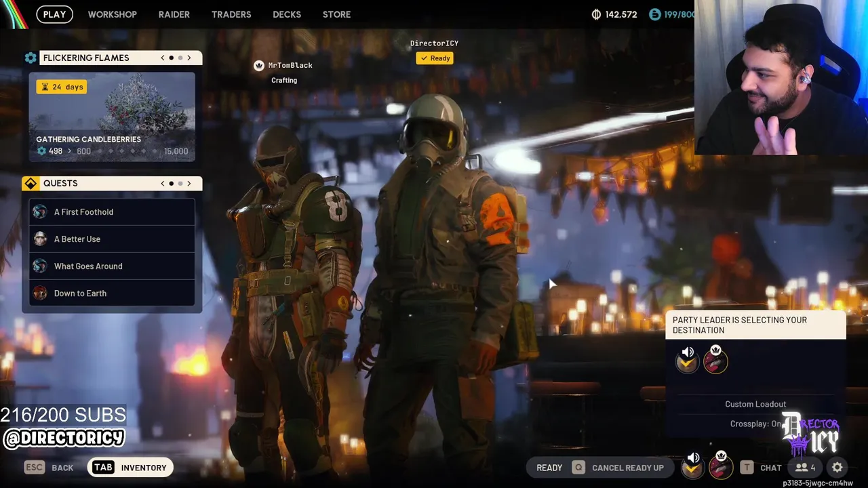Click Party Leader Is Selecting Destination banner
Image resolution: width=868 pixels, height=488 pixels.
click(755, 325)
